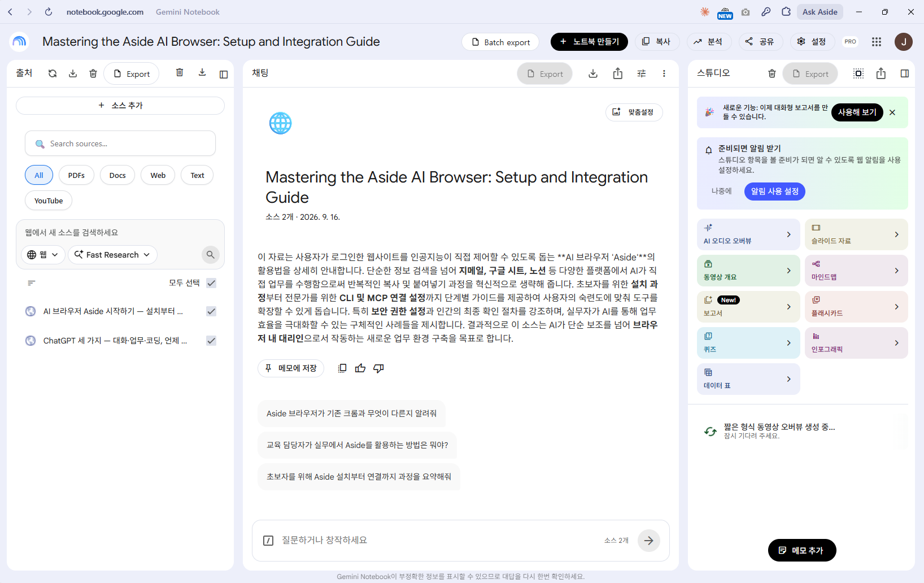The width and height of the screenshot is (924, 583).
Task: Click the 메모 추가 button
Action: 802,550
